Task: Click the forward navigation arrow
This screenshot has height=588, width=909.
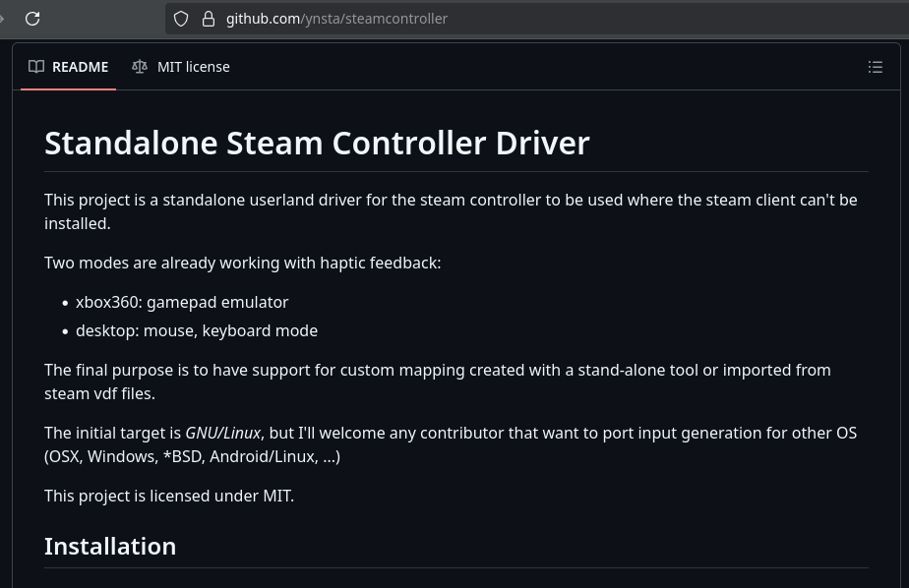Action: click(2, 19)
